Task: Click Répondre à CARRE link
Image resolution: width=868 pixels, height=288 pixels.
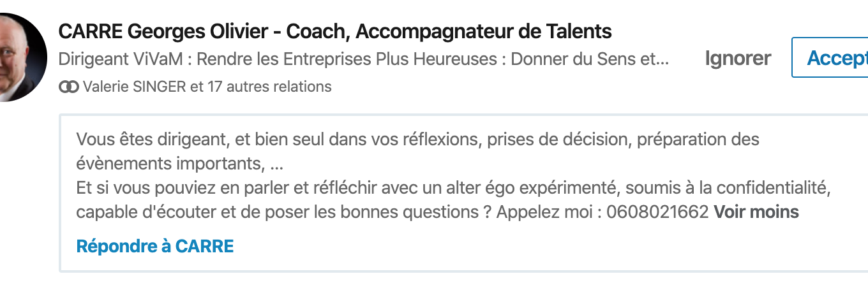Action: [x=155, y=247]
